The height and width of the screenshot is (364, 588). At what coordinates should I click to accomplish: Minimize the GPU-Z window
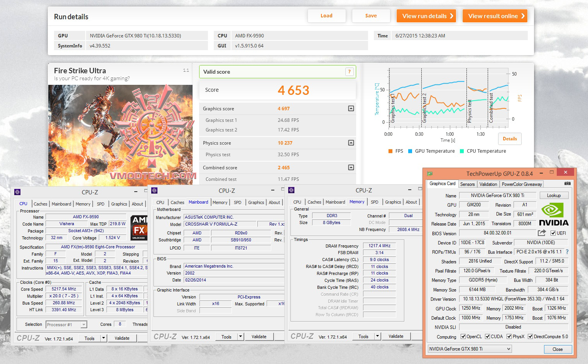[541, 173]
